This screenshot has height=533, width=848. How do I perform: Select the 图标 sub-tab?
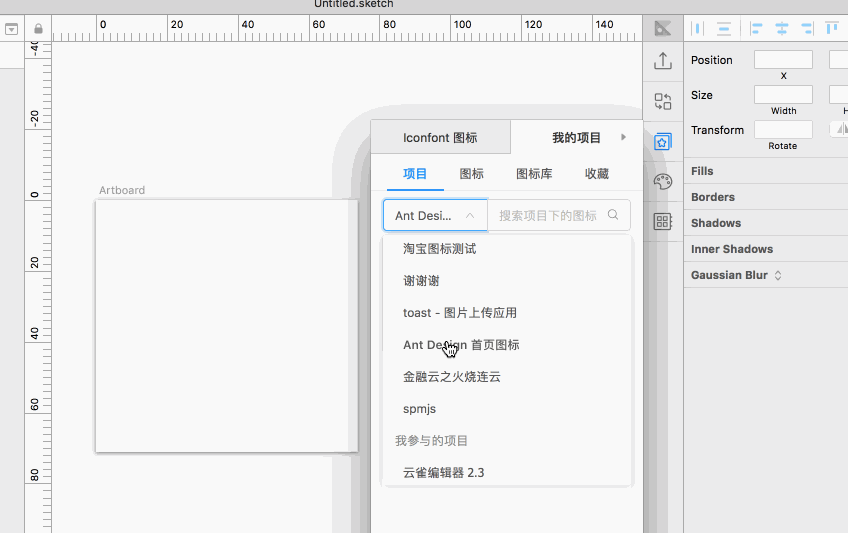[x=472, y=174]
